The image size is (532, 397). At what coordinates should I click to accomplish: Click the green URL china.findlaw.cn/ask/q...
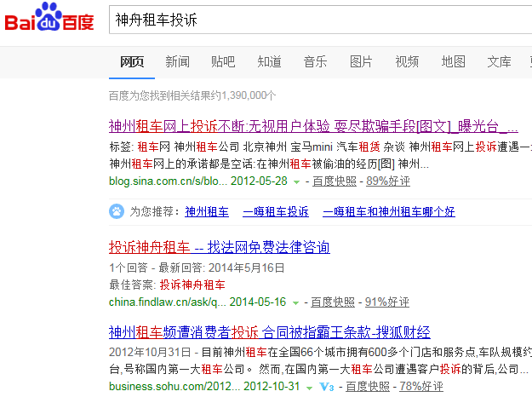168,302
